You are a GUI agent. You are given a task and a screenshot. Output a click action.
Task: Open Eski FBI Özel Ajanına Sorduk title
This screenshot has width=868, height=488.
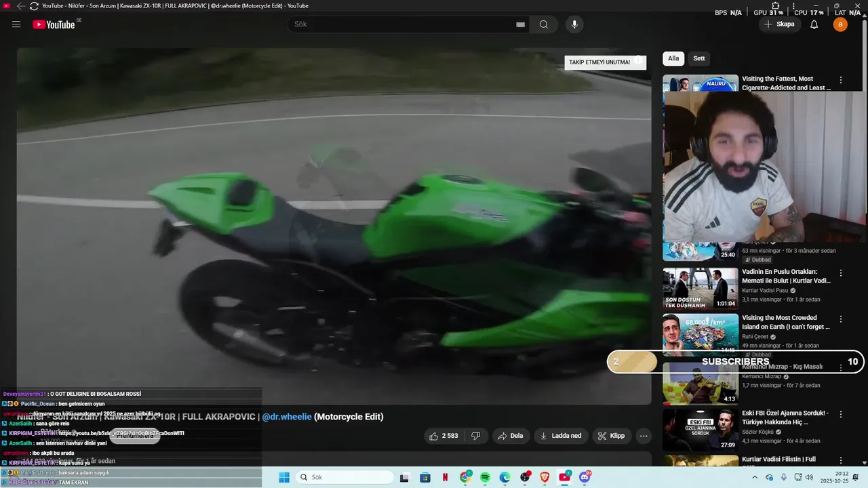[x=785, y=418]
